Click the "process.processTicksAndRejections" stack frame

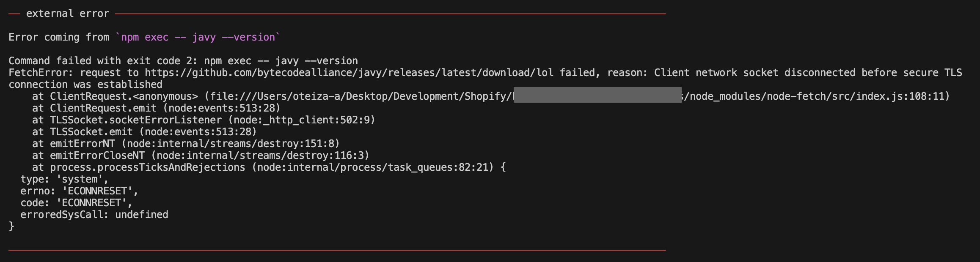(147, 167)
